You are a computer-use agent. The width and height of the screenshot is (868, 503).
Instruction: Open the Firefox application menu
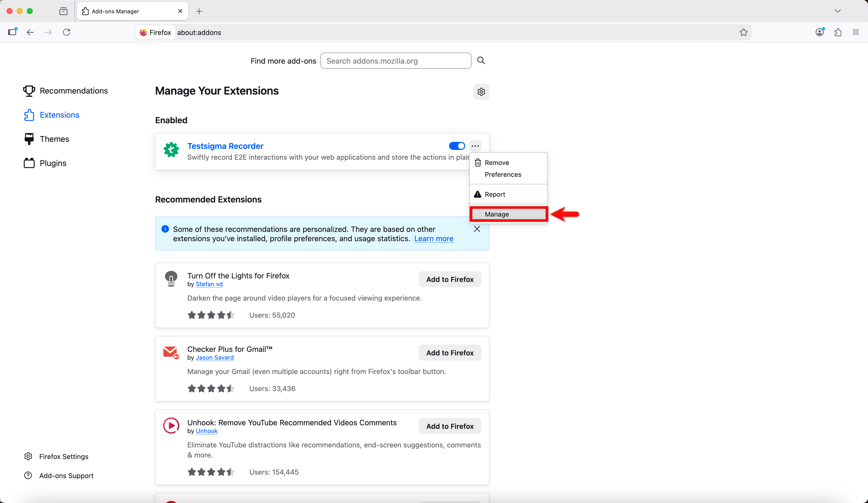[856, 32]
